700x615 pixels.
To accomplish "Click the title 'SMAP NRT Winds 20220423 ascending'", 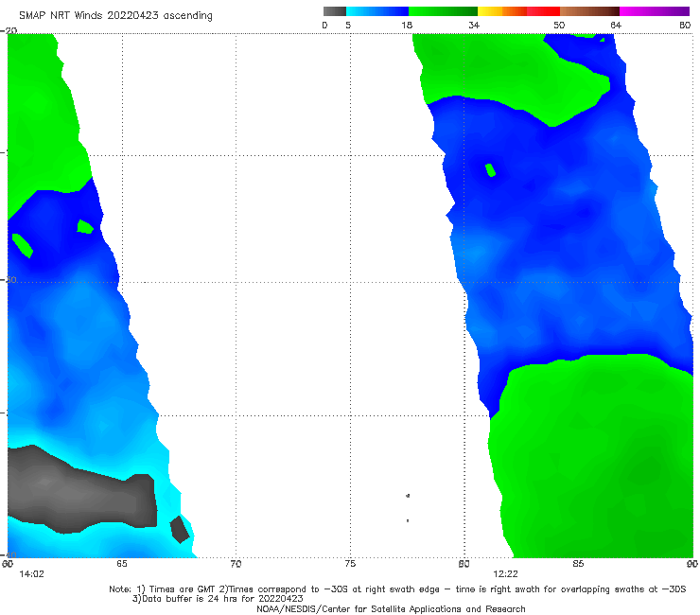I will pos(115,16).
